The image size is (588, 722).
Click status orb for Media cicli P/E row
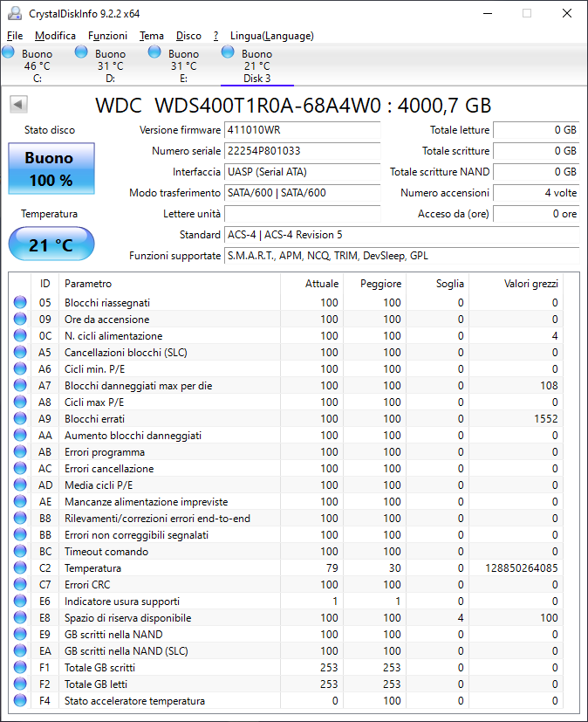pyautogui.click(x=20, y=485)
